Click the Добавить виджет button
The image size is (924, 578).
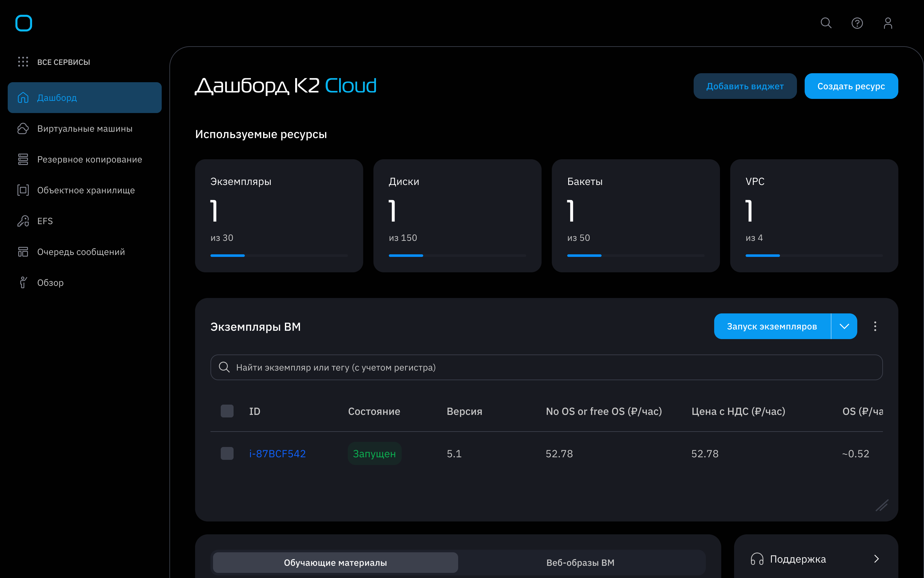click(x=745, y=86)
